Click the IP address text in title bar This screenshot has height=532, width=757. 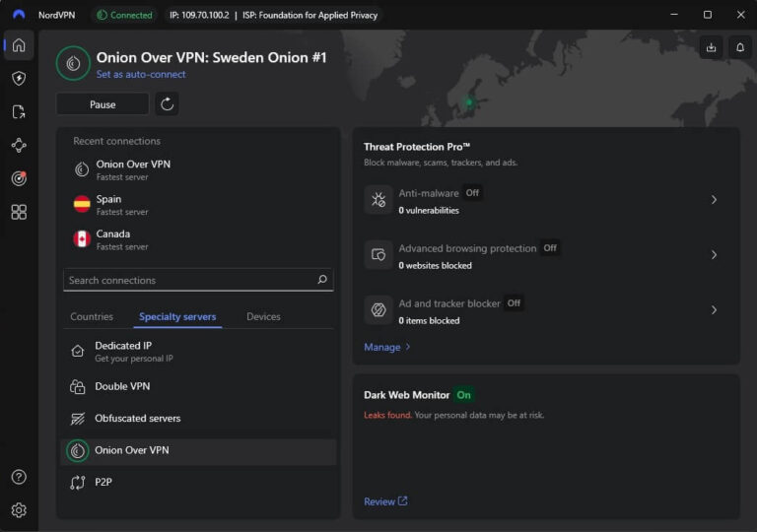tap(199, 15)
